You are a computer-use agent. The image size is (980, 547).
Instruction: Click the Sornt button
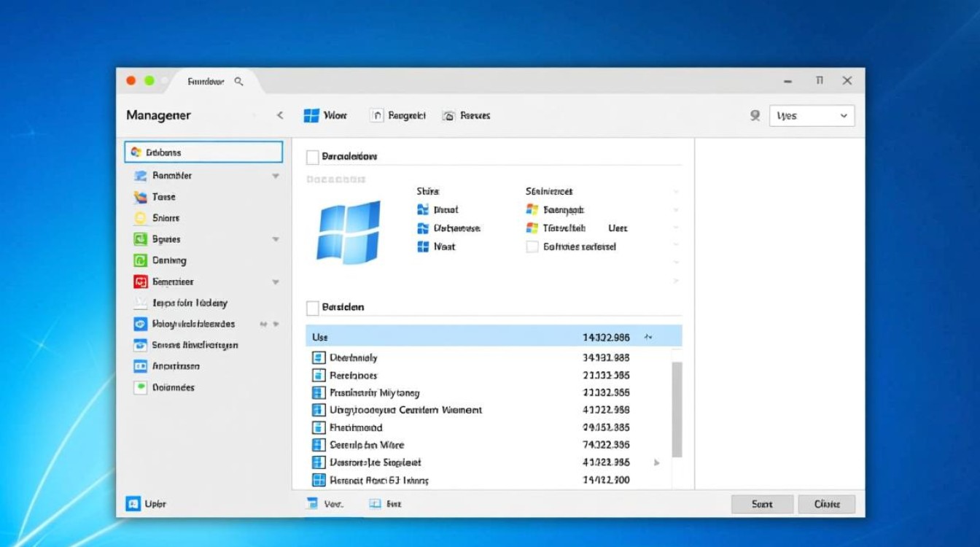coord(762,504)
